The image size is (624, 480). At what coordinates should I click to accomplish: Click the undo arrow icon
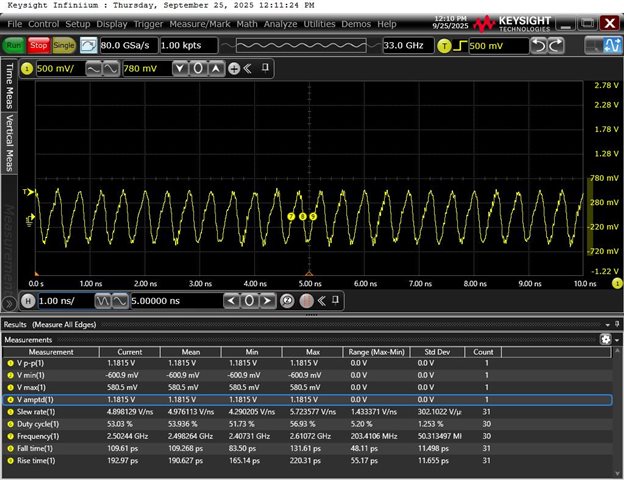point(540,45)
